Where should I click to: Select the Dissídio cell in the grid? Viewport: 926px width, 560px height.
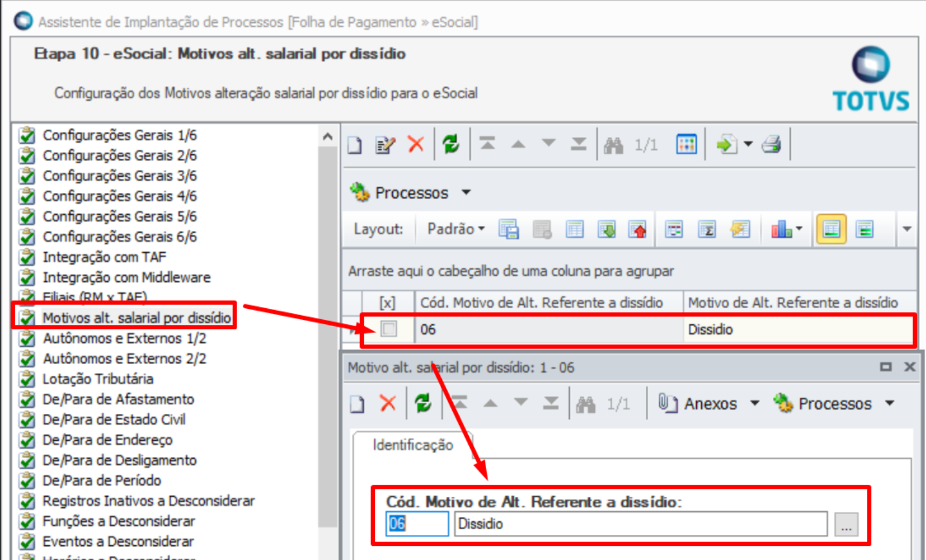(x=799, y=329)
